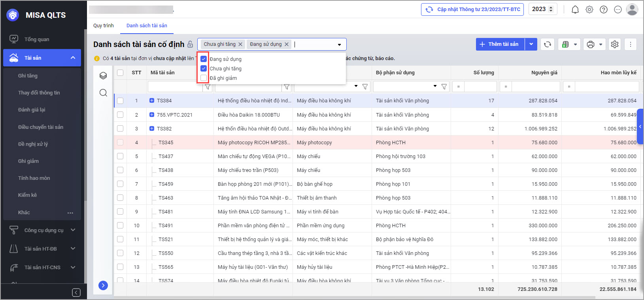This screenshot has height=300, width=644.
Task: Open 'Ghi giảm' in the sidebar
Action: pos(28,161)
